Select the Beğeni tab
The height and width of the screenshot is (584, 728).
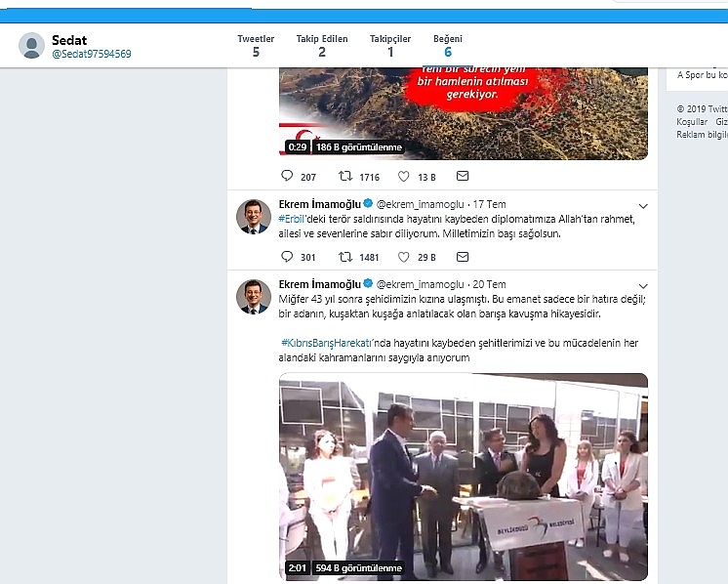[448, 45]
